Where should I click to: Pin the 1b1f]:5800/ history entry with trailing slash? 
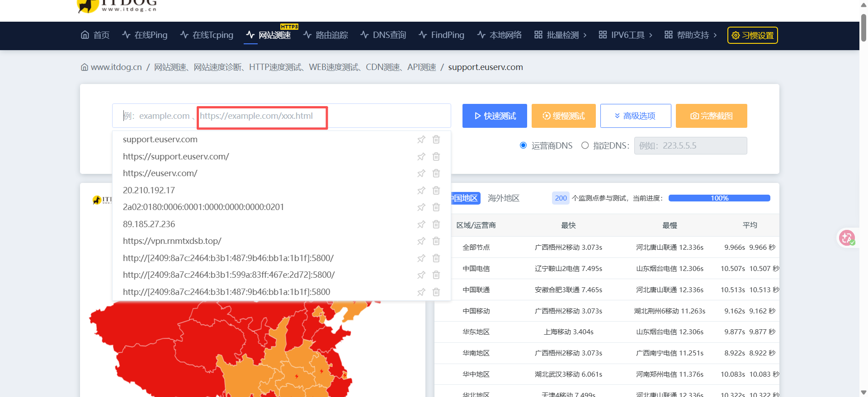click(x=421, y=258)
